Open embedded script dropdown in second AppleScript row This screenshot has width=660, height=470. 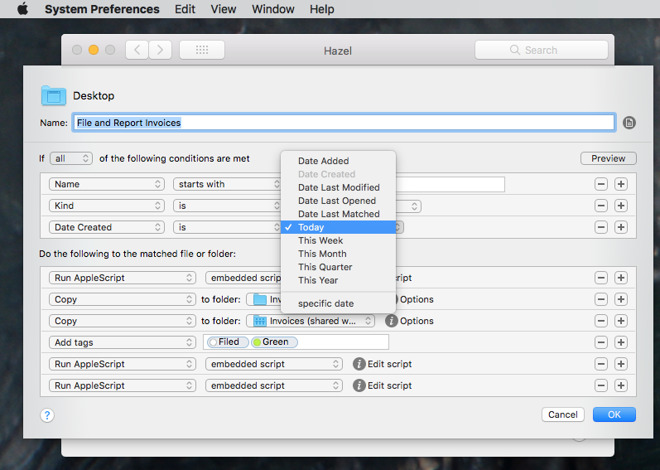coord(274,364)
